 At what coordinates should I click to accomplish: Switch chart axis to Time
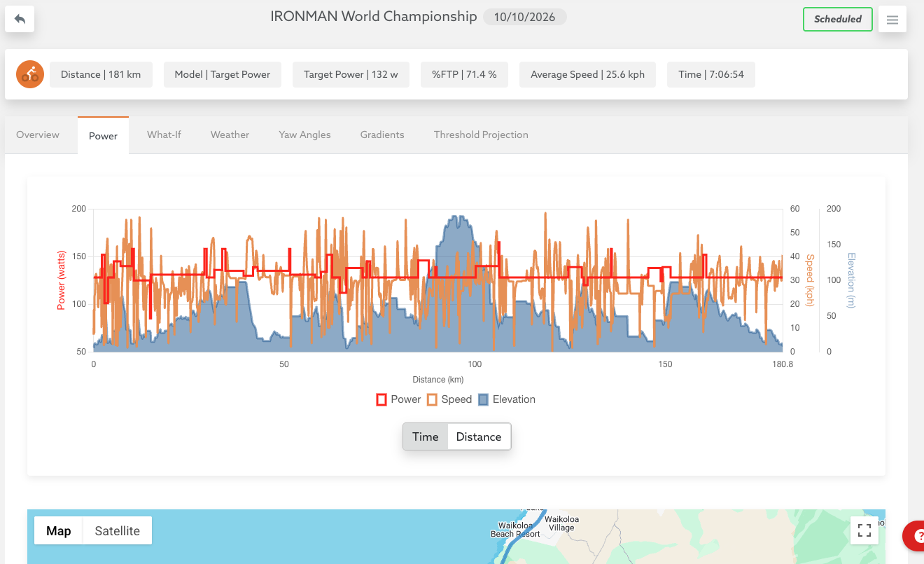point(425,436)
